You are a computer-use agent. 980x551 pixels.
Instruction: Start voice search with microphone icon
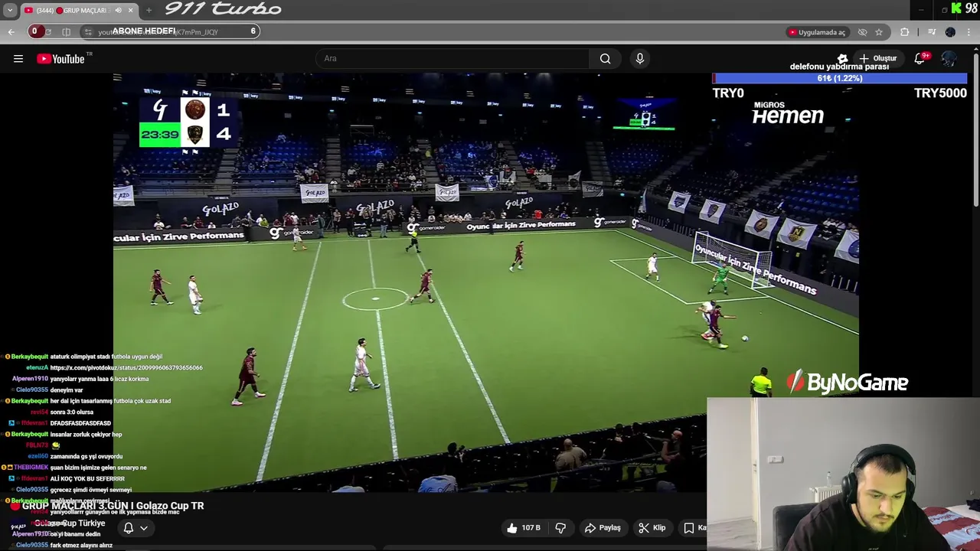click(640, 58)
